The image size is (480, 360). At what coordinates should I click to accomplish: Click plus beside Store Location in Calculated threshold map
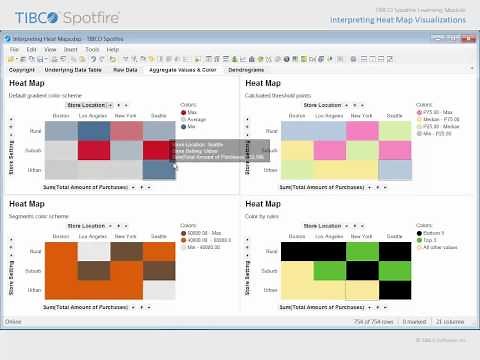pyautogui.click(x=355, y=105)
